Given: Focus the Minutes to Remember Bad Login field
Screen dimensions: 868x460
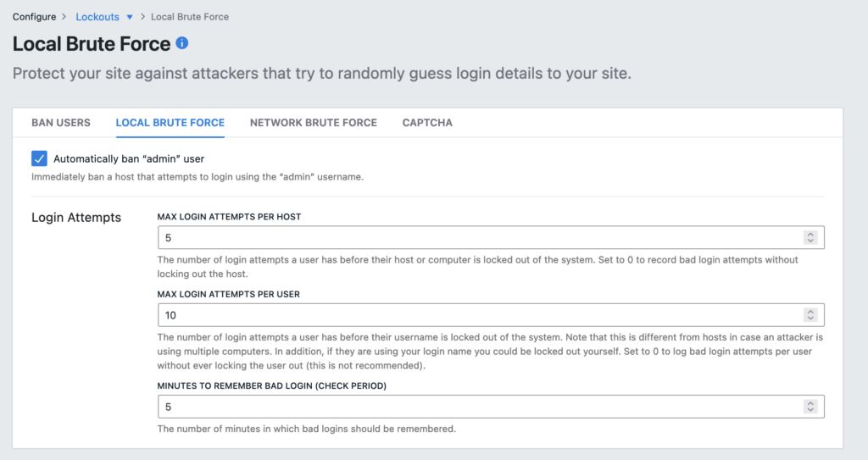Looking at the screenshot, I should point(491,407).
